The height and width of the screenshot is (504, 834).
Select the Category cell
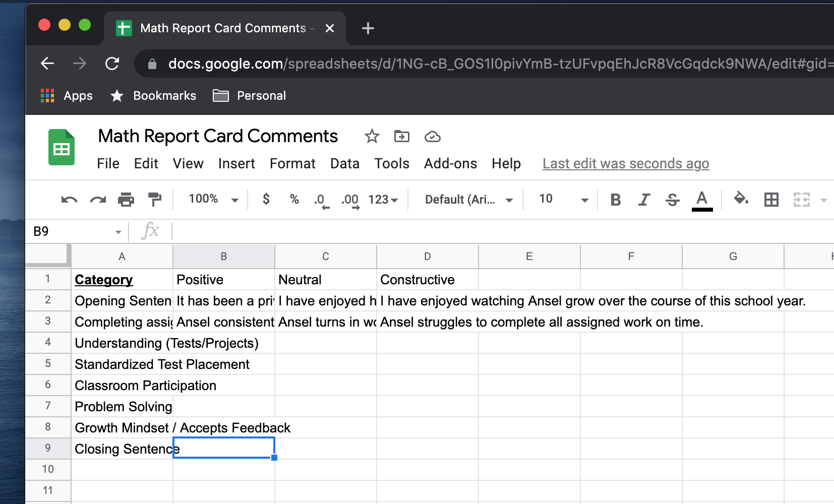click(122, 279)
